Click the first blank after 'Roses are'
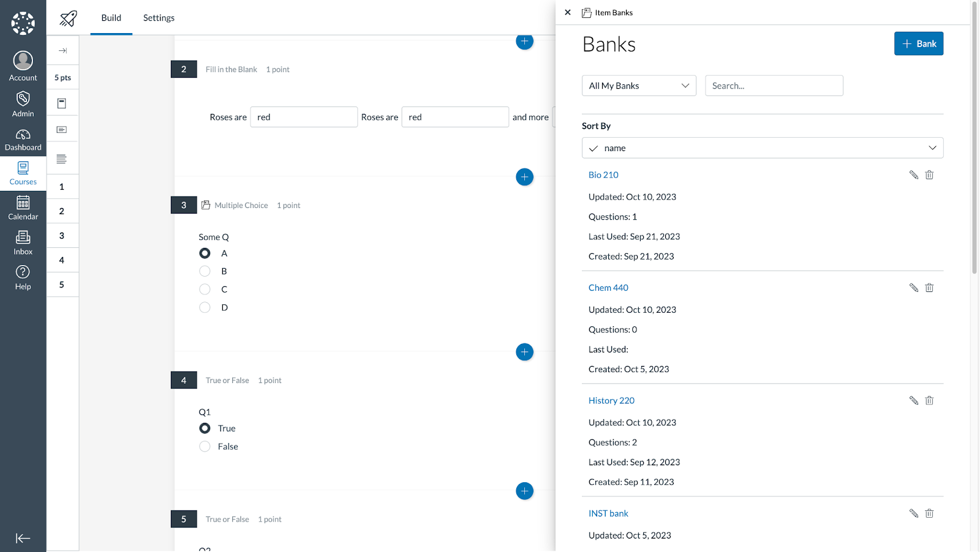Viewport: 980px width, 552px height. 304,117
